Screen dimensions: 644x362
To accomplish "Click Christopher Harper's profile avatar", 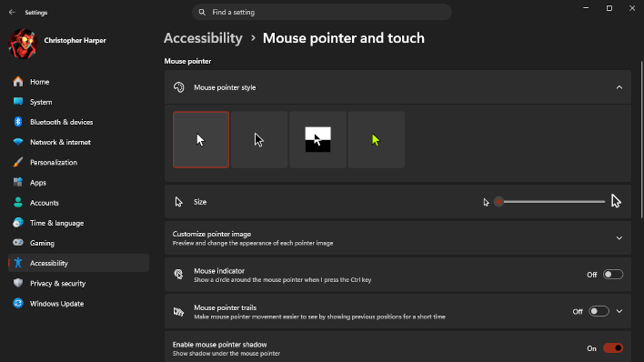I will point(23,44).
